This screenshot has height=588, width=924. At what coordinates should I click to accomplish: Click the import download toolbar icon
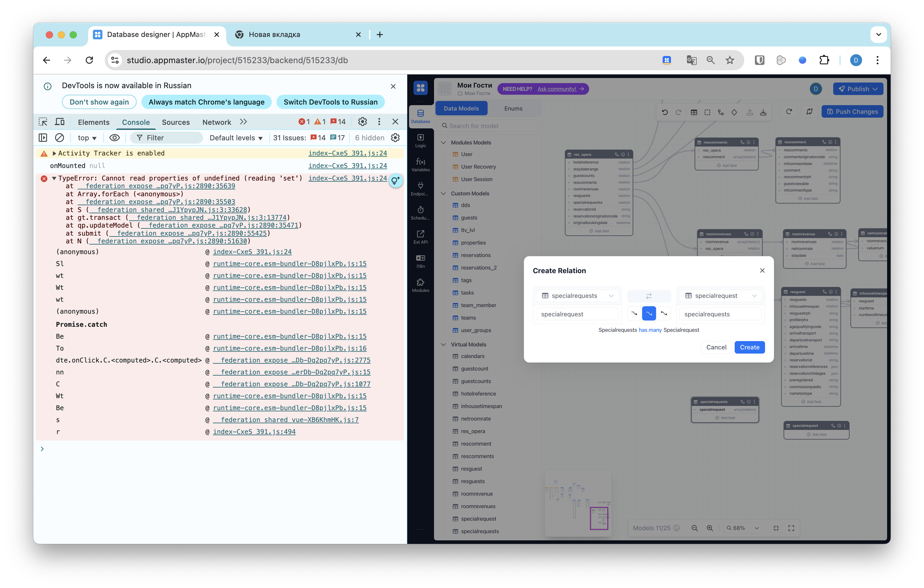coord(763,112)
